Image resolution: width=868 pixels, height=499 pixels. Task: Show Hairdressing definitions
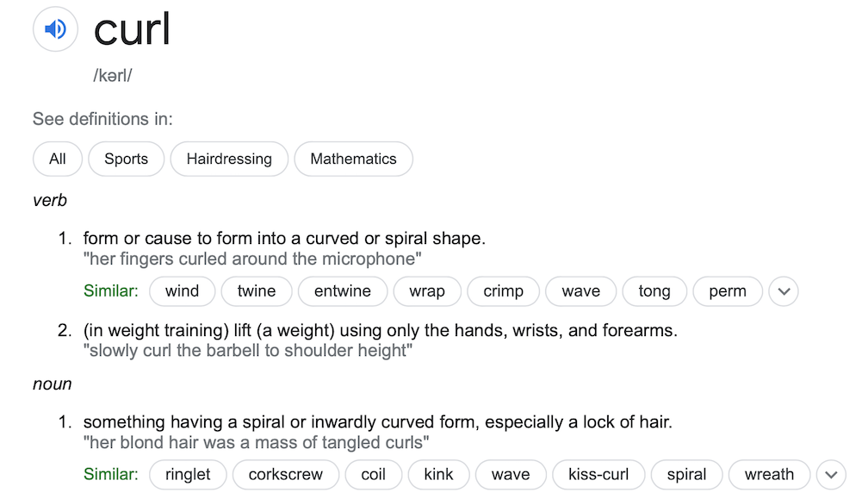click(x=229, y=159)
